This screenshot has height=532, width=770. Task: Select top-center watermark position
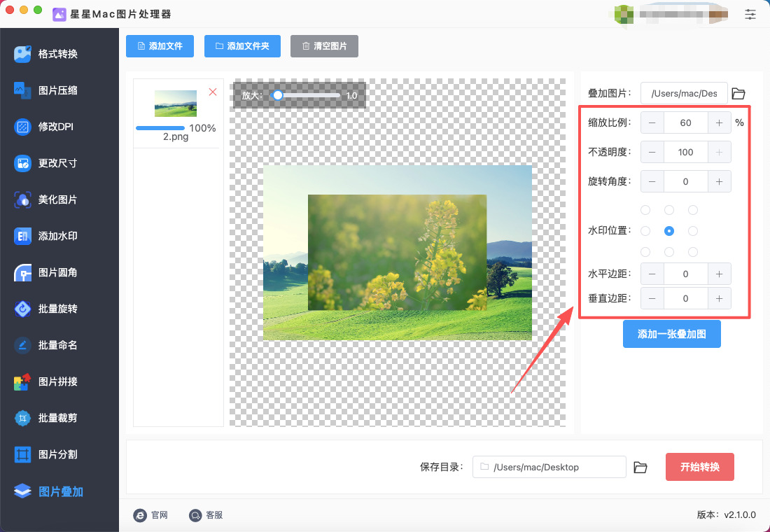pyautogui.click(x=668, y=210)
